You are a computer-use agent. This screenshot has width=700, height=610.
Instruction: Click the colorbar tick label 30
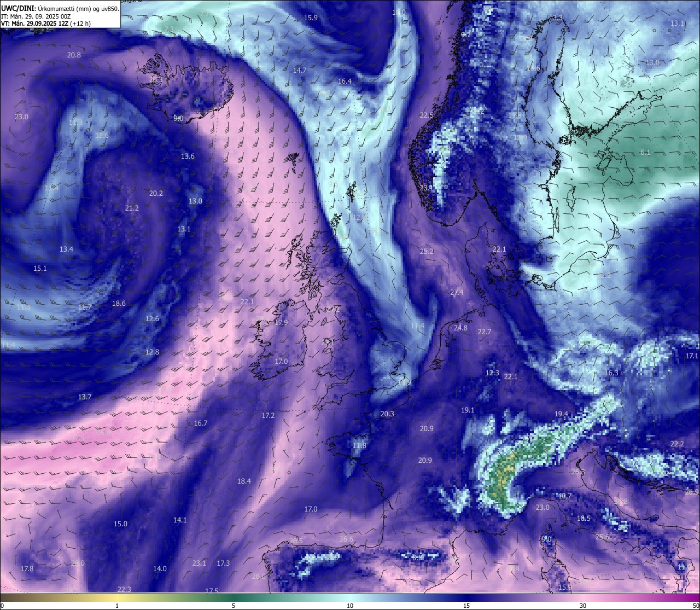click(583, 606)
